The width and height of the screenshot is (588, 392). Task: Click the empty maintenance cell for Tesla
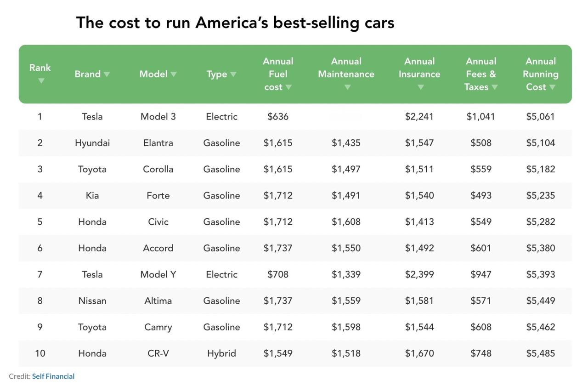[x=346, y=117]
